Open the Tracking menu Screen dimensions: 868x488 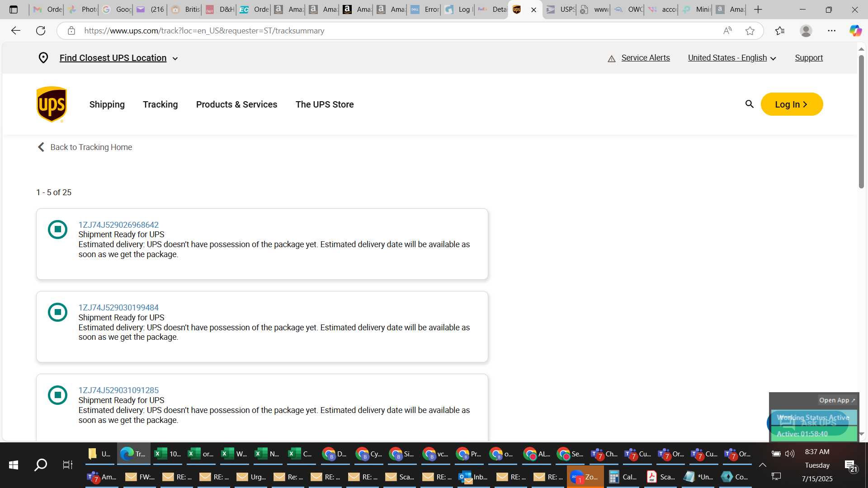click(160, 104)
